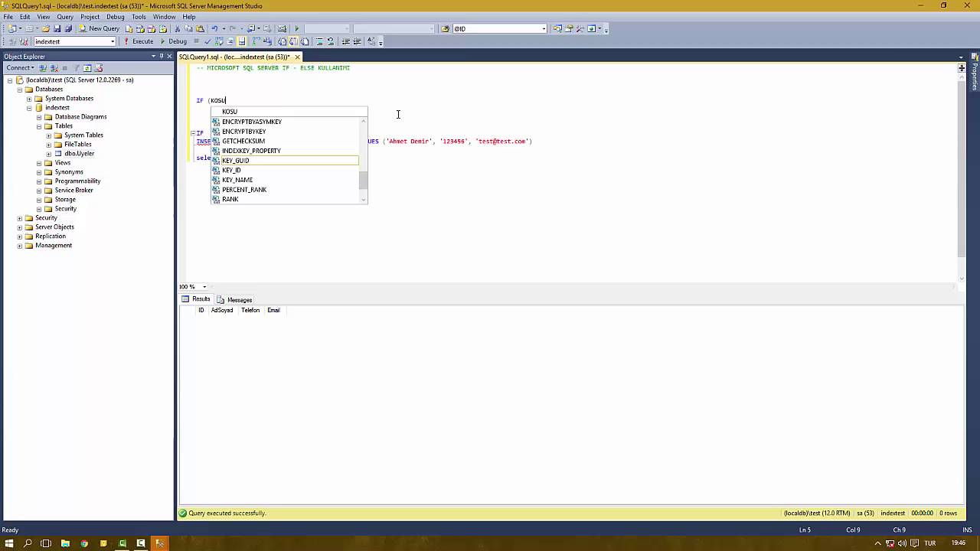Open the Windows Start menu

pyautogui.click(x=9, y=543)
